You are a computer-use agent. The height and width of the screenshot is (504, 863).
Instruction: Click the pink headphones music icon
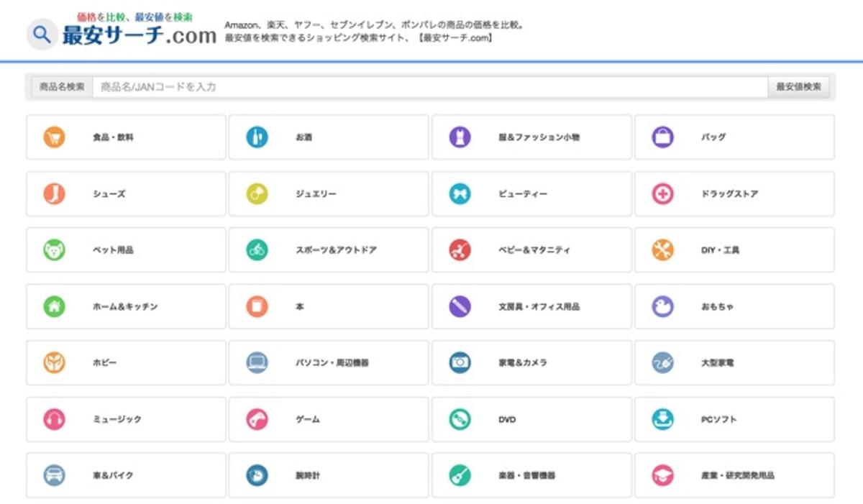coord(54,419)
